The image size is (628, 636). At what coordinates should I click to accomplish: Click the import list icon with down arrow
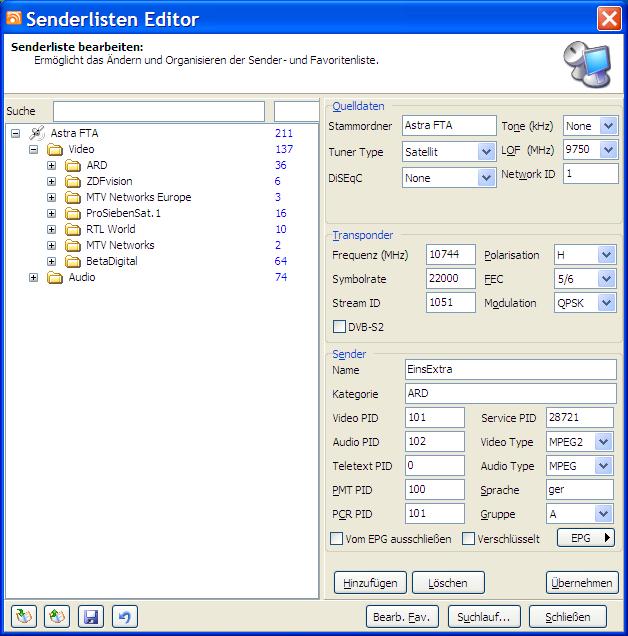click(x=23, y=616)
